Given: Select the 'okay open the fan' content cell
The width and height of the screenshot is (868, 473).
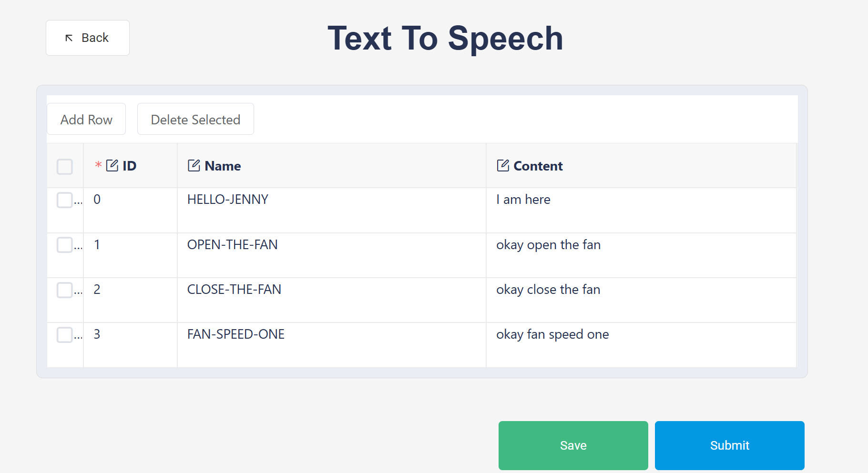Looking at the screenshot, I should (x=548, y=245).
